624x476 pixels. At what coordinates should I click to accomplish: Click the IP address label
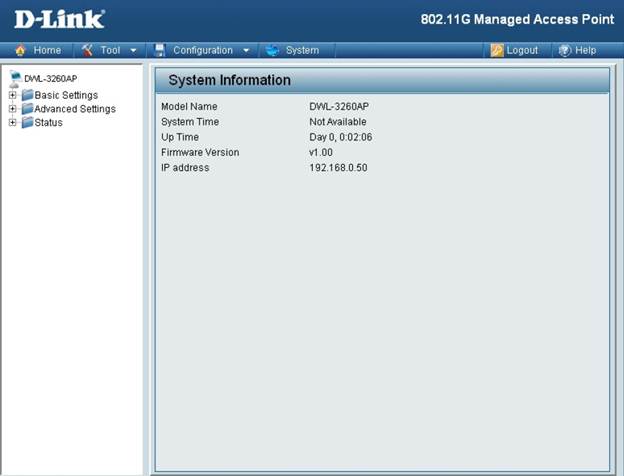(x=185, y=168)
